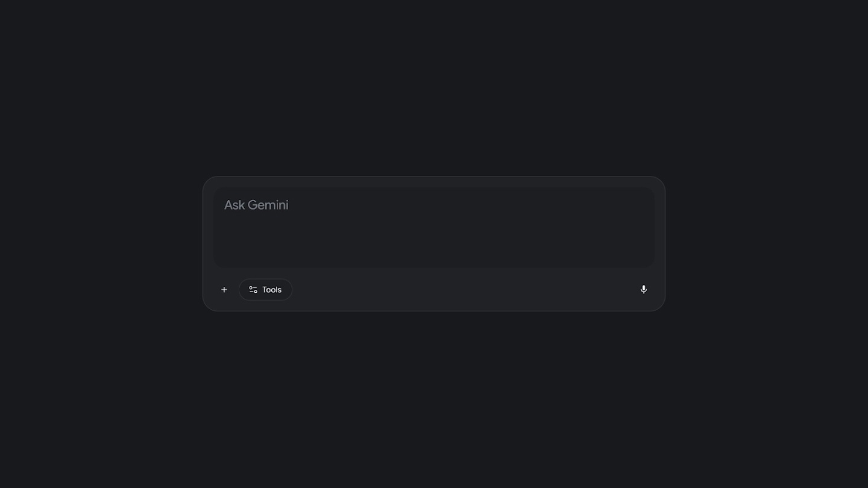Open the Tools menu
The width and height of the screenshot is (868, 488).
tap(265, 290)
